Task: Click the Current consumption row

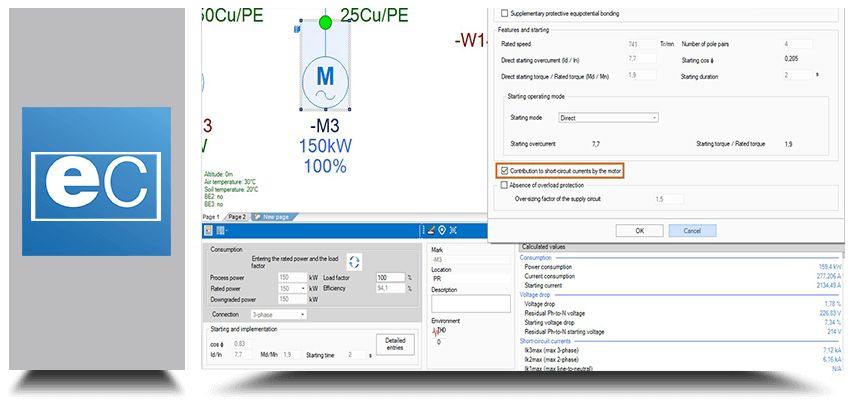Action: [682, 276]
